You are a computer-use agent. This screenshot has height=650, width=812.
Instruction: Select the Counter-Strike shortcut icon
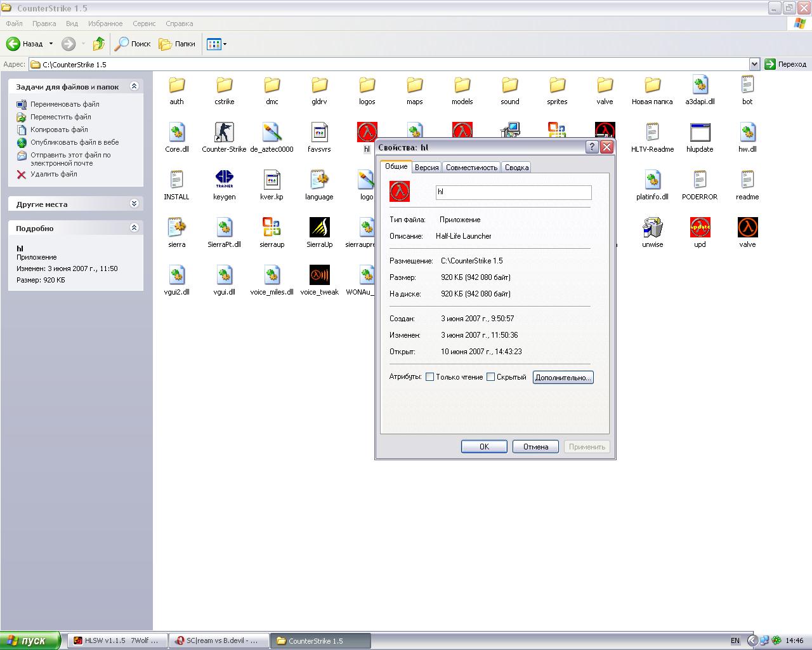[224, 132]
